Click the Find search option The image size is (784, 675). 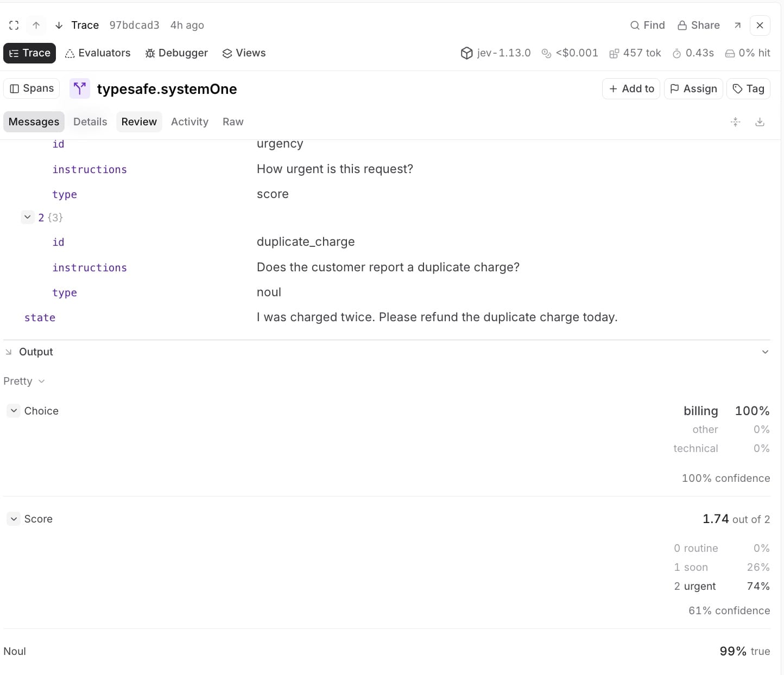pos(647,26)
